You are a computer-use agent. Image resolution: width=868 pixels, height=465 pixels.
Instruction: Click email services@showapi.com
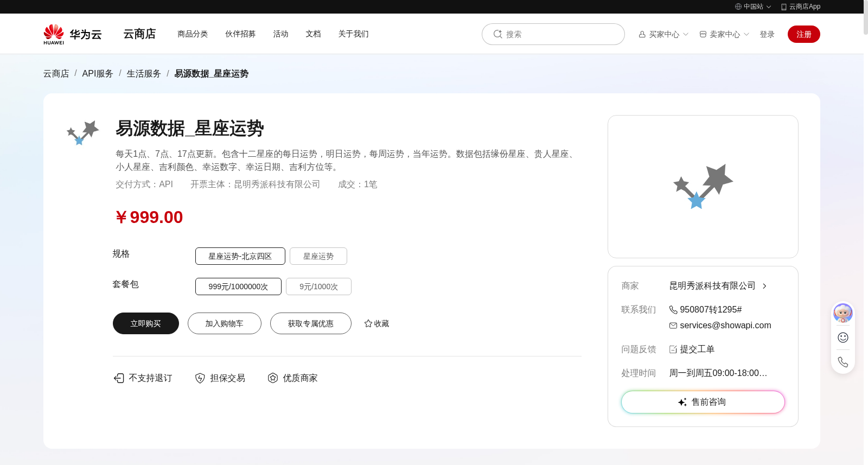725,326
